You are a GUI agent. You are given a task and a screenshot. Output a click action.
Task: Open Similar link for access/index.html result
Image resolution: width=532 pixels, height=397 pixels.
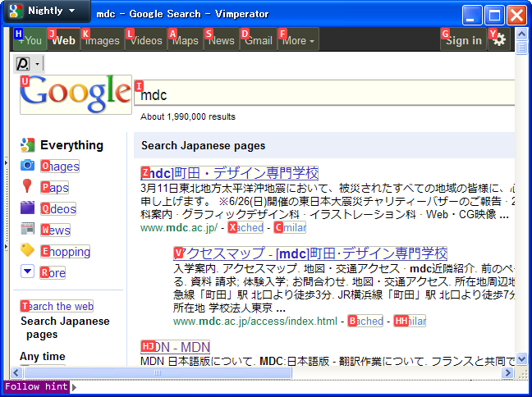click(x=410, y=321)
